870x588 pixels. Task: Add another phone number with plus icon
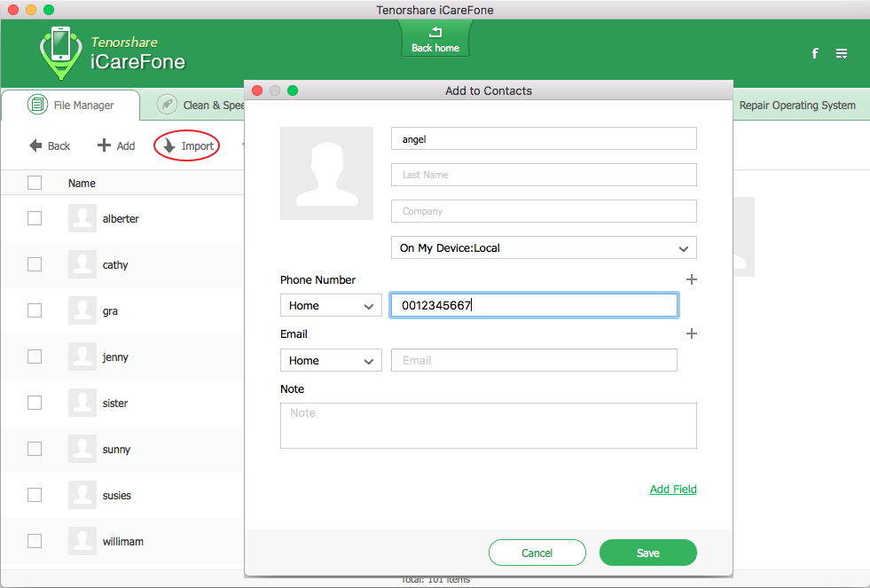(692, 279)
